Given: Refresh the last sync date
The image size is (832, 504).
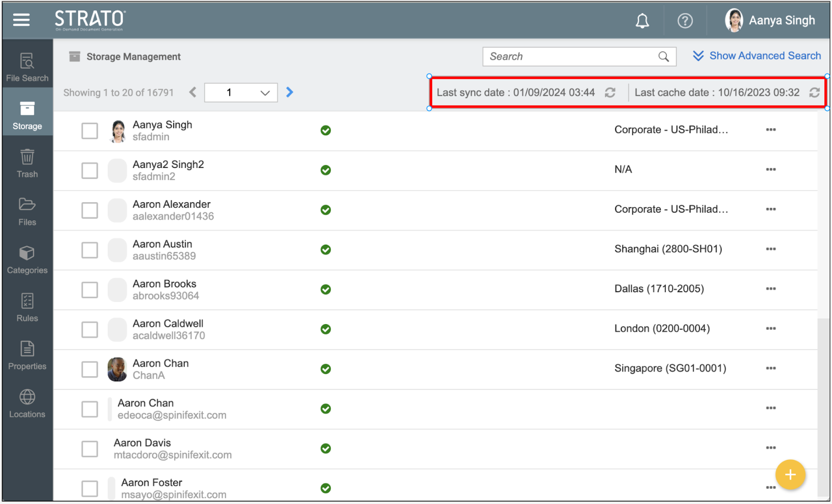Looking at the screenshot, I should (610, 92).
